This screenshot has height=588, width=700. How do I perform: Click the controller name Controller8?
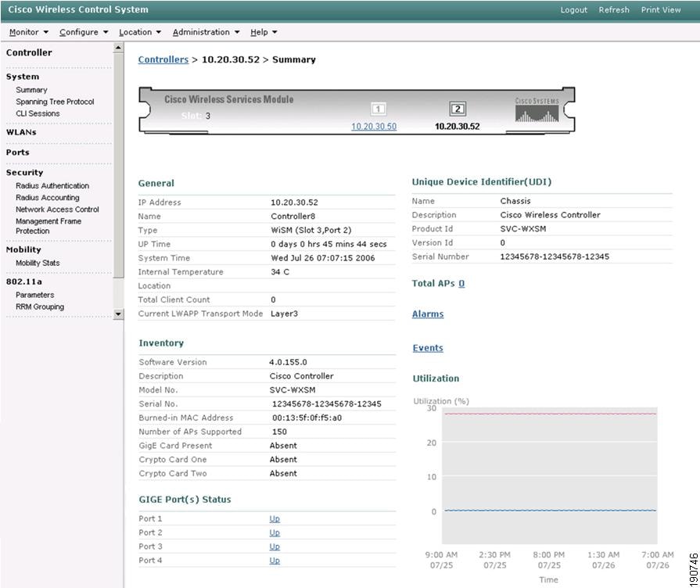click(x=293, y=216)
